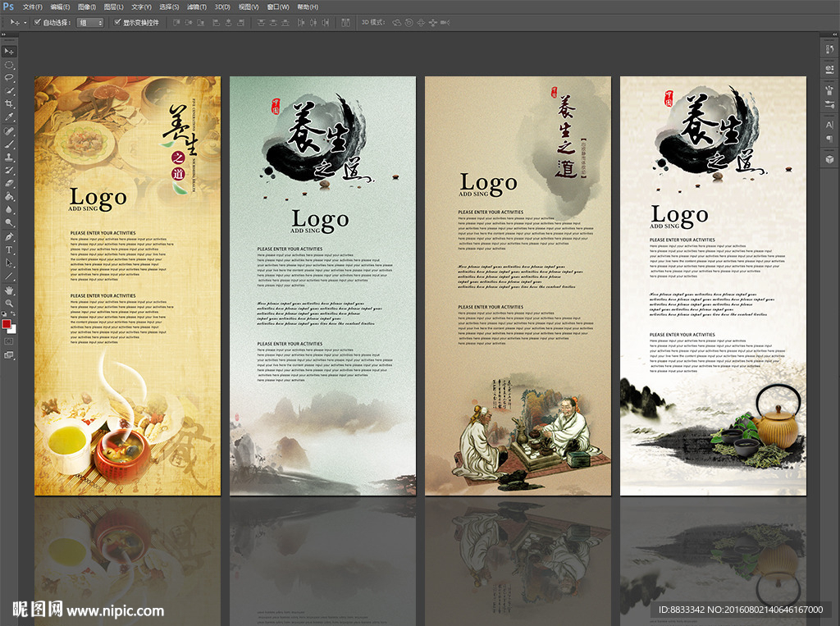Toggle the 自动选择 checkbox
840x626 pixels.
[x=38, y=22]
